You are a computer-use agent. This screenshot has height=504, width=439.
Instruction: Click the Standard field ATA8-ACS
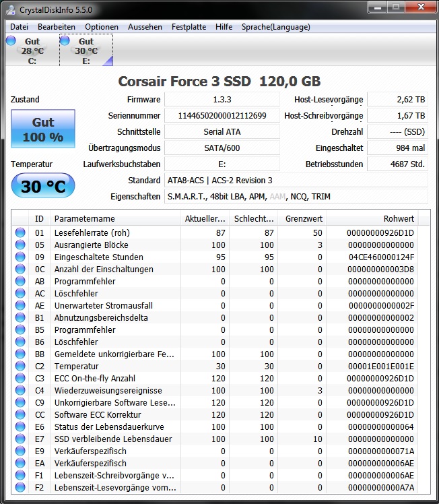[x=296, y=181]
